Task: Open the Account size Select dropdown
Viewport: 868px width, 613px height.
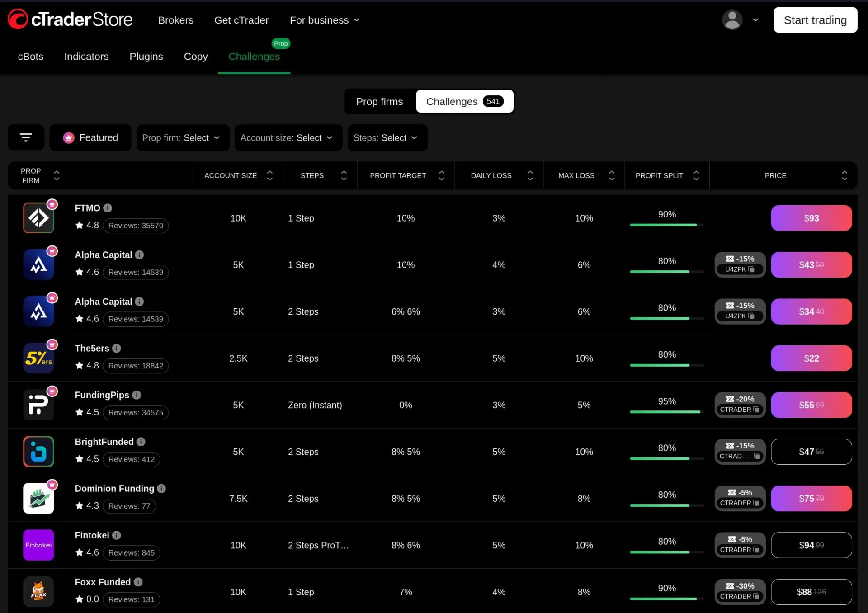Action: [x=288, y=137]
